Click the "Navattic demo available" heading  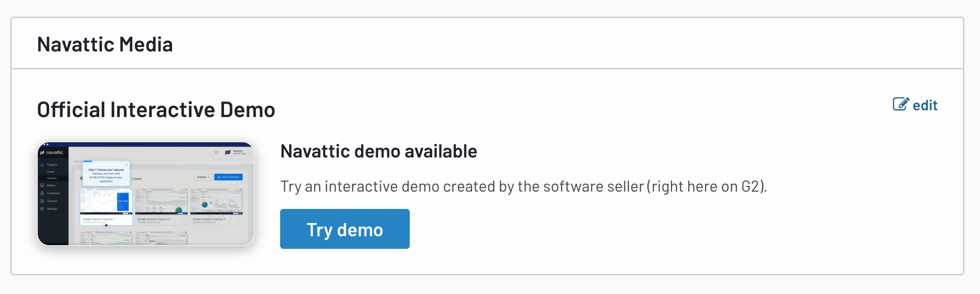pos(378,151)
